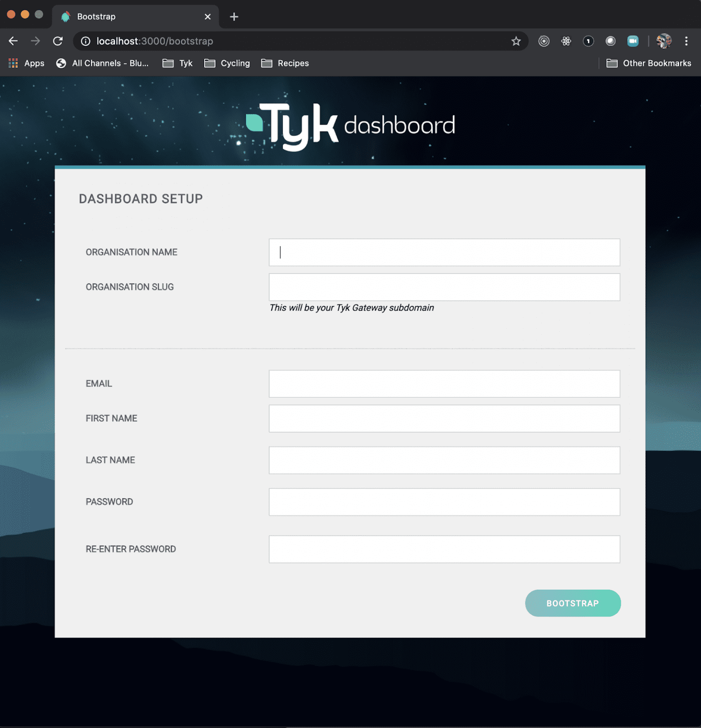Click into the First Name field
Image resolution: width=701 pixels, height=728 pixels.
(x=444, y=418)
